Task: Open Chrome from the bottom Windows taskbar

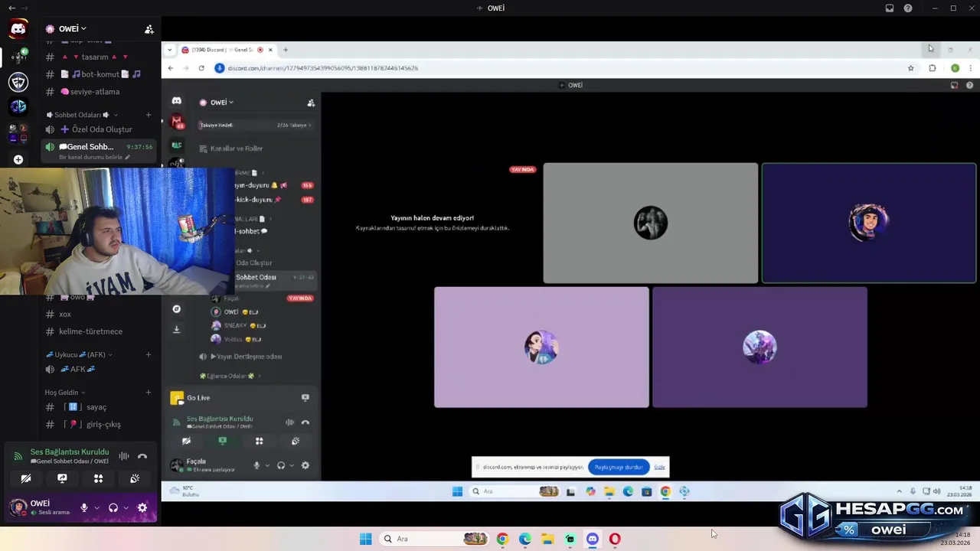Action: [x=502, y=539]
